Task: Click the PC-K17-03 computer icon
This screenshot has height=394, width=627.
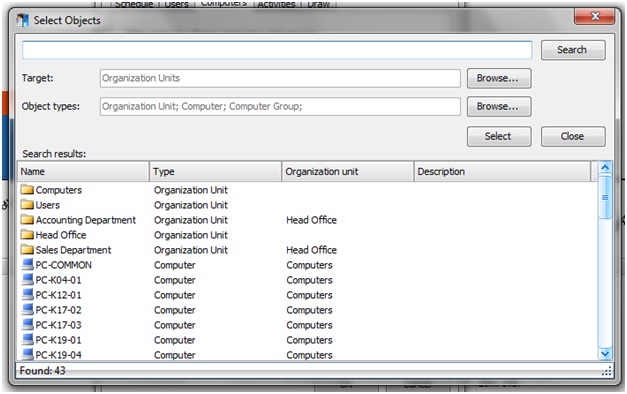Action: 27,325
